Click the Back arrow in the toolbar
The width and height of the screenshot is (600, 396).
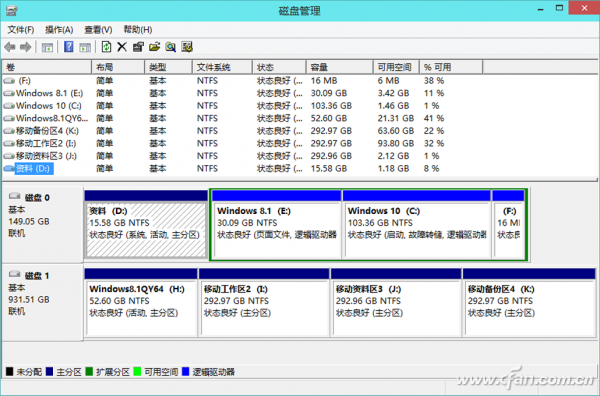(10, 47)
